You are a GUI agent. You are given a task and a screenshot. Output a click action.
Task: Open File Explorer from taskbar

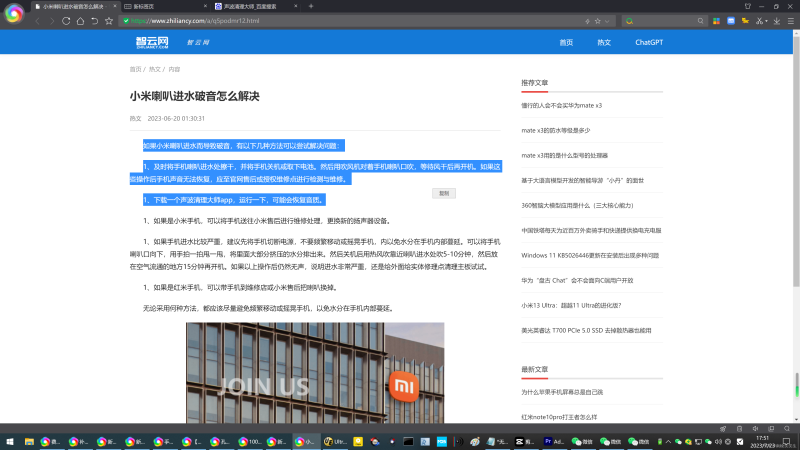coord(29,442)
